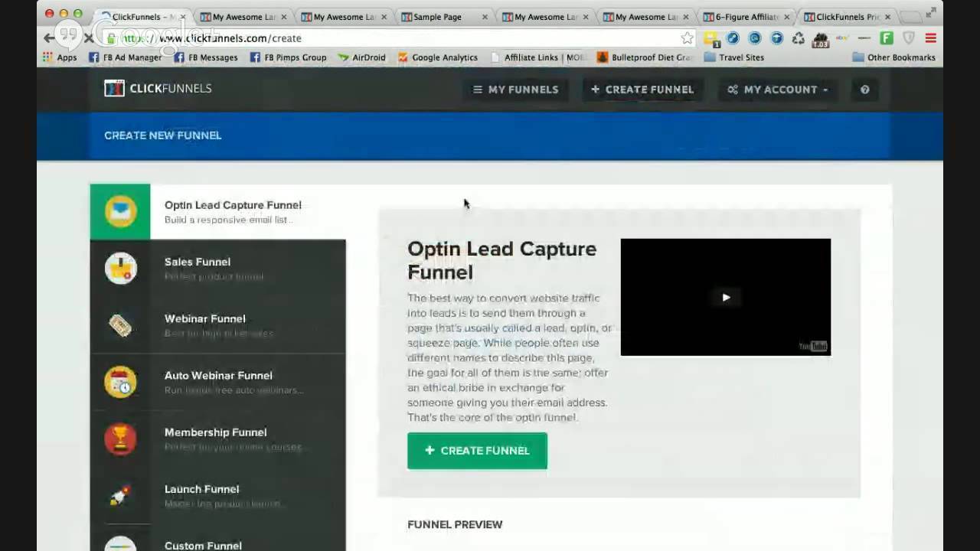The height and width of the screenshot is (551, 980).
Task: Select the Optin Lead Capture Funnel envelope icon
Action: (x=120, y=212)
